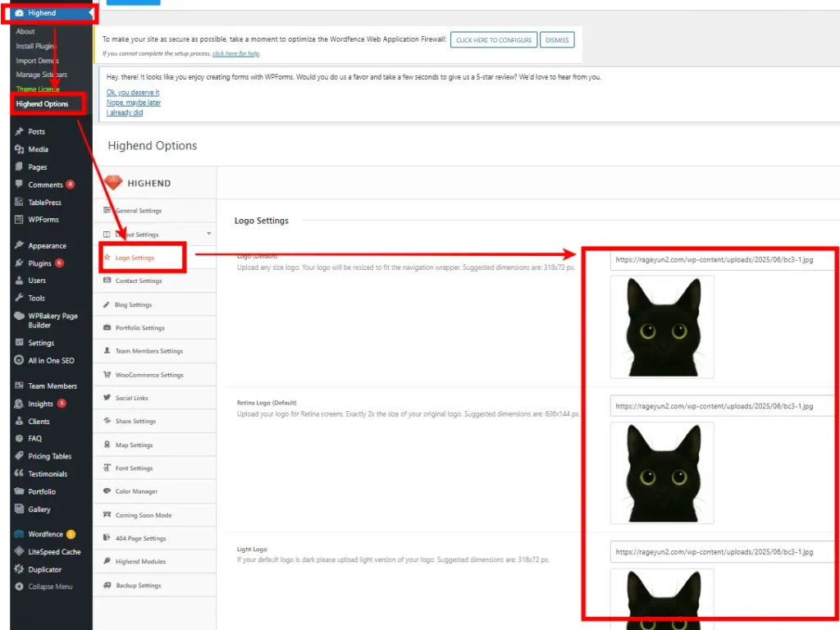Click the Tools wrench icon
Viewport: 840px width, 630px height.
20,298
